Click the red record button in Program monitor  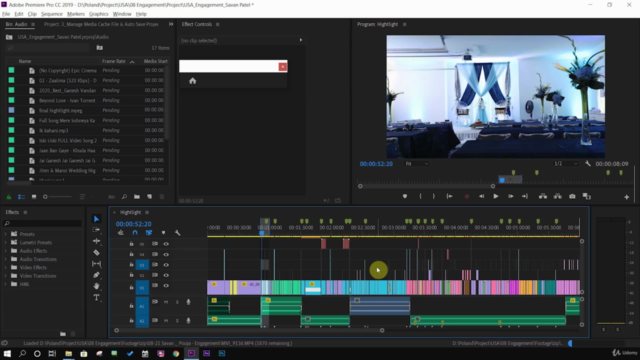coord(467,196)
